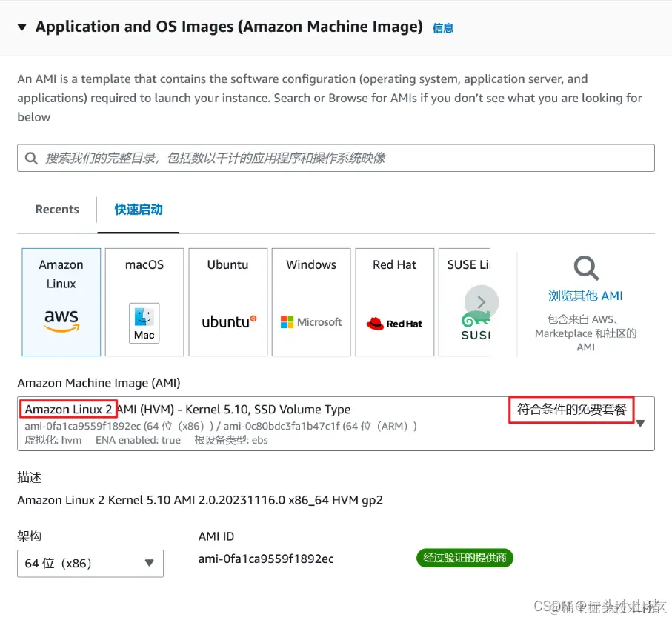Click the 描述 label
672x620 pixels.
[x=29, y=477]
